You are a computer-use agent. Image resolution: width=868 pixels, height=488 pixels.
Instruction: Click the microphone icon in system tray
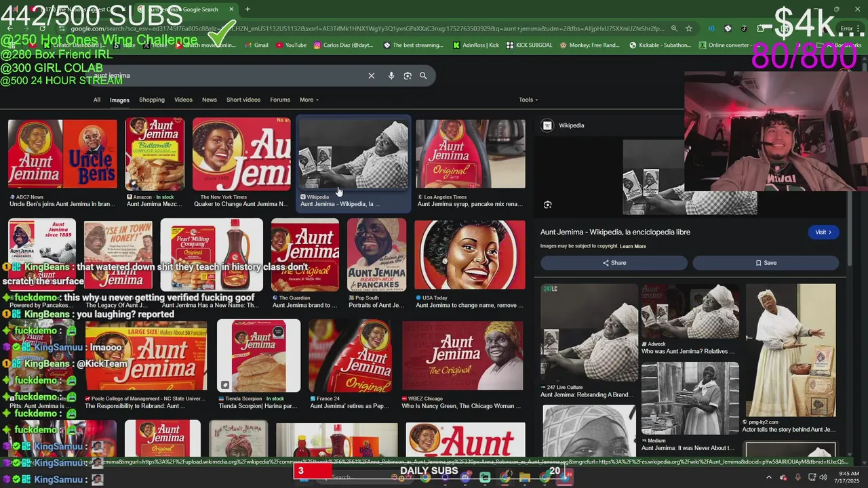tap(797, 477)
